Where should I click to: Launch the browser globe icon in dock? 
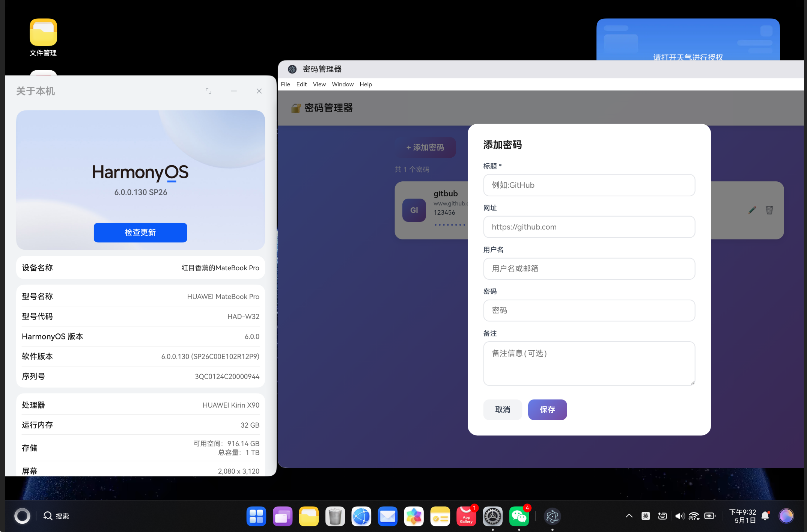(x=361, y=516)
